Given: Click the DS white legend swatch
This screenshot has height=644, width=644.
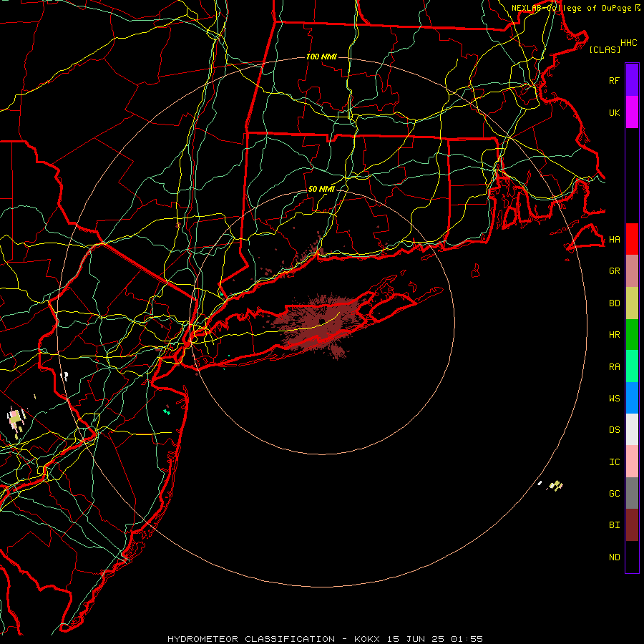Looking at the screenshot, I should 632,429.
